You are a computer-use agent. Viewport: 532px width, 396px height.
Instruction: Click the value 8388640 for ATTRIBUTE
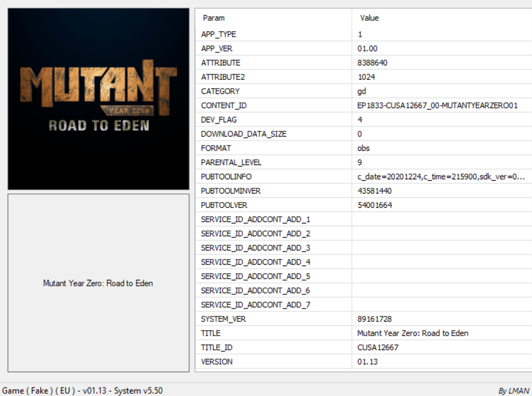[x=372, y=63]
